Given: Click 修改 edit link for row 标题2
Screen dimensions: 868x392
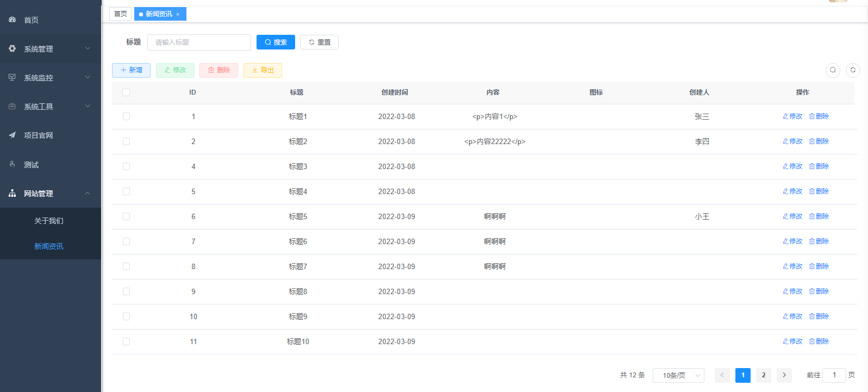Looking at the screenshot, I should point(792,141).
